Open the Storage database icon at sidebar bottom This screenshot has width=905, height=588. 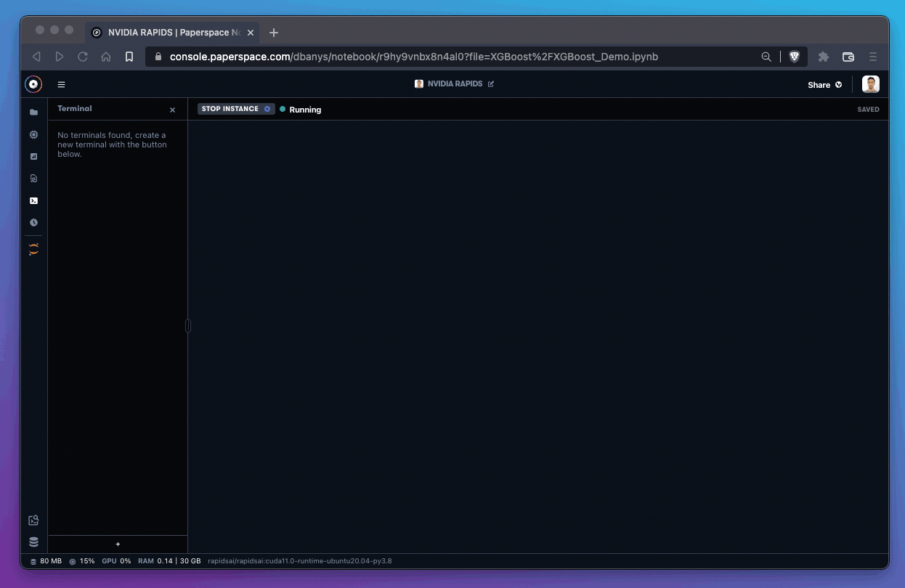[x=33, y=542]
